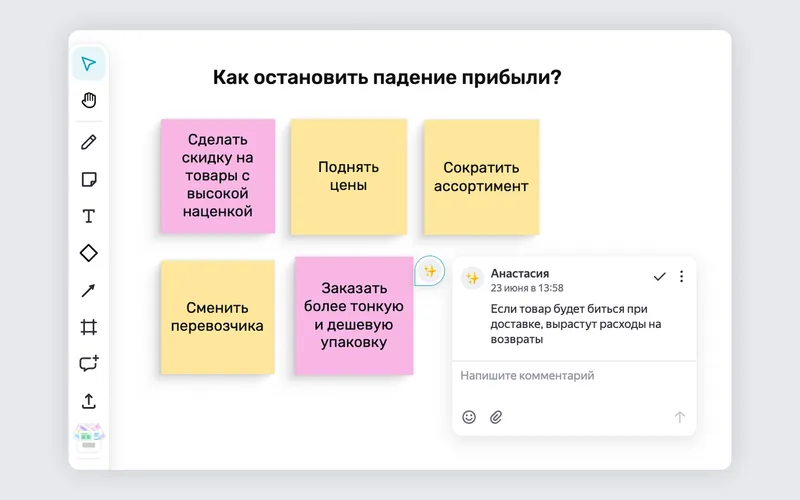This screenshot has height=500, width=800.
Task: Click the comment marker bubble on canvas
Action: [429, 271]
